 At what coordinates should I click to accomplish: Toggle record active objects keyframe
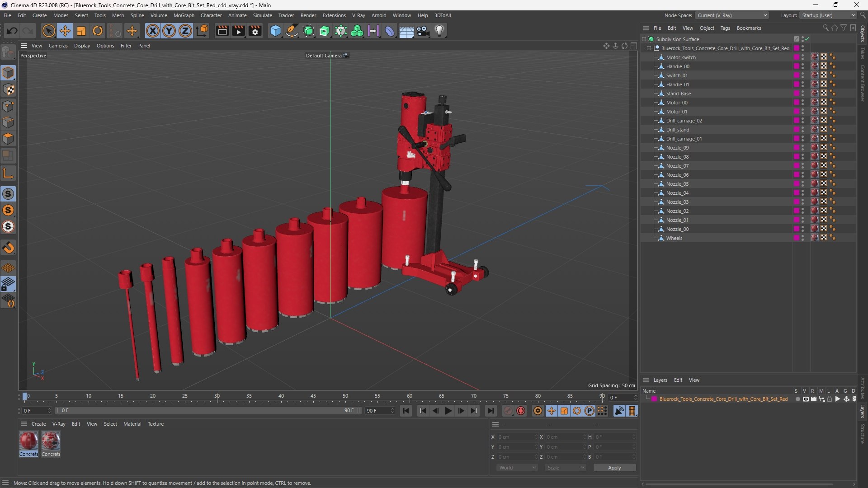click(508, 411)
